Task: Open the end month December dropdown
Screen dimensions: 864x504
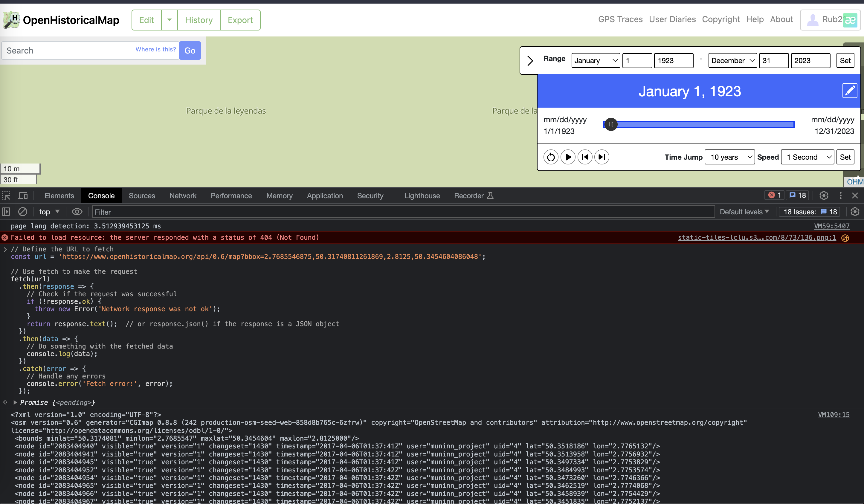Action: [732, 61]
